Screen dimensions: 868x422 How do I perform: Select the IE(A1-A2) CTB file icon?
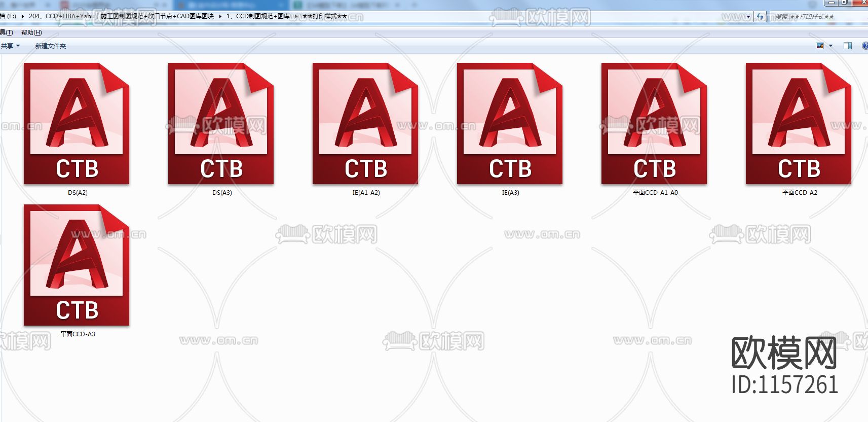tap(365, 123)
